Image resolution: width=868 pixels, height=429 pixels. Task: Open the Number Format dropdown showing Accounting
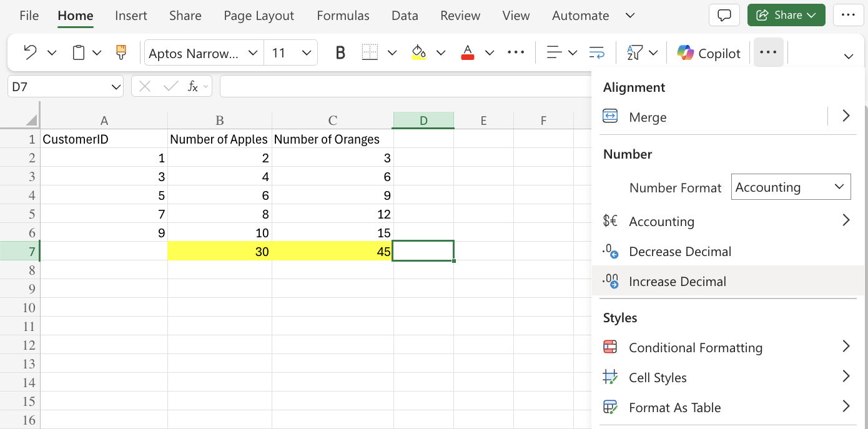(x=791, y=186)
